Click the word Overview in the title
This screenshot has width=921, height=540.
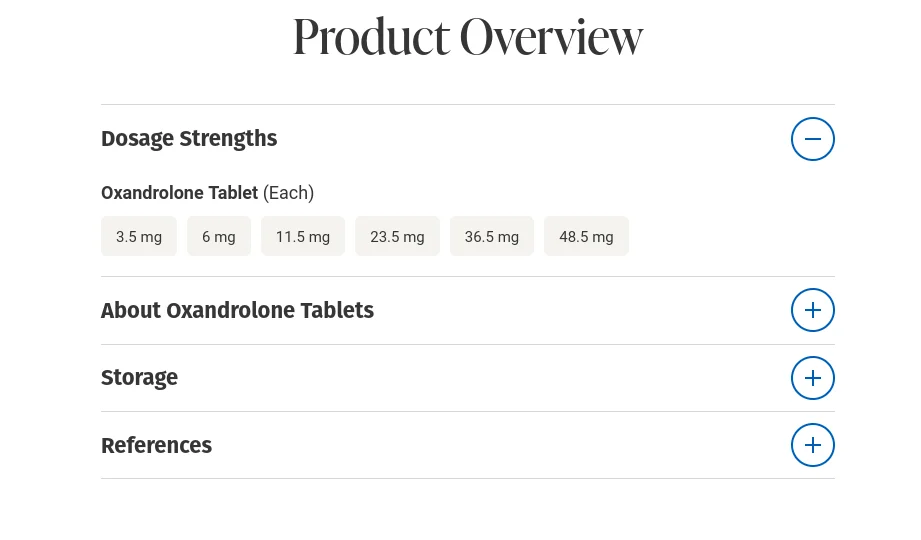551,37
